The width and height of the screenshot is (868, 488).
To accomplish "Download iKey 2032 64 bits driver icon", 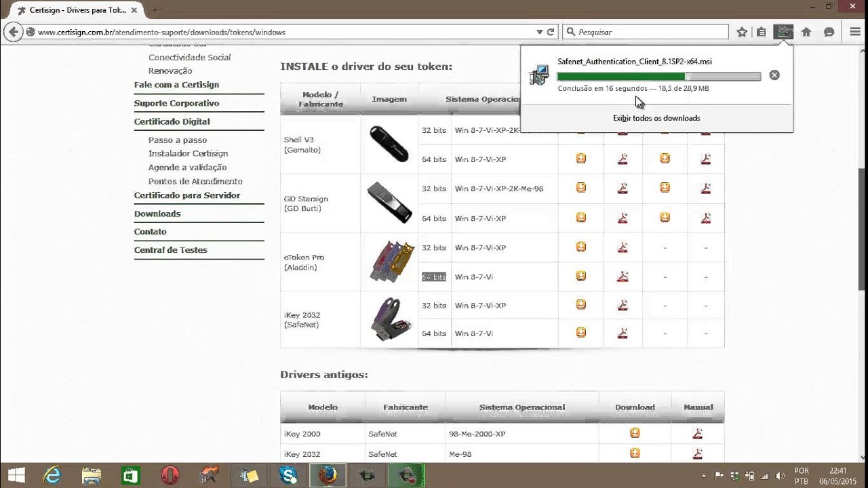I will 581,332.
